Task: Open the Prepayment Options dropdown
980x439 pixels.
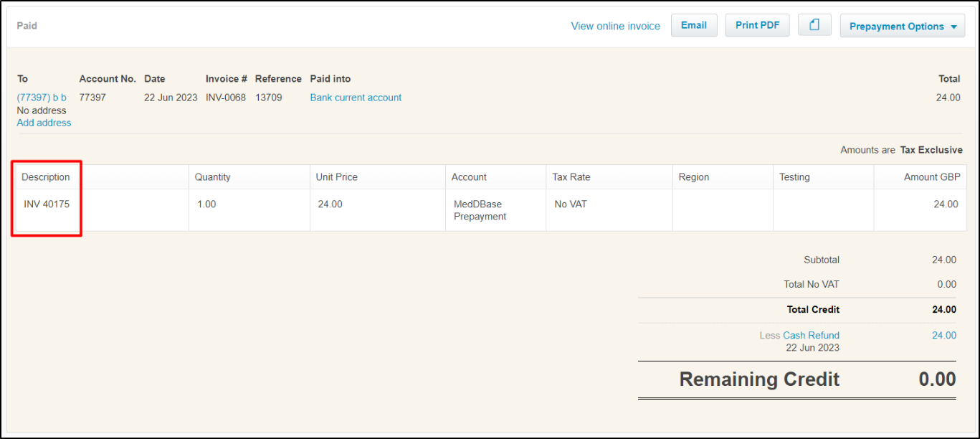Action: coord(903,26)
